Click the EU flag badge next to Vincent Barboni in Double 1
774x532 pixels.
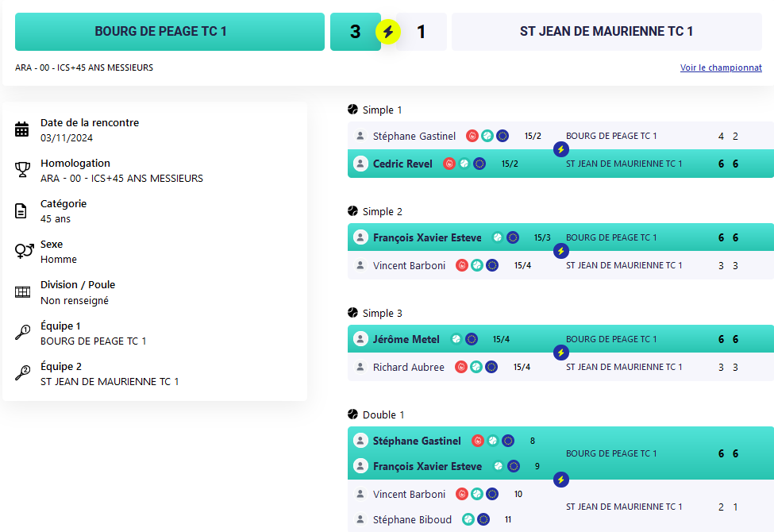click(x=491, y=494)
